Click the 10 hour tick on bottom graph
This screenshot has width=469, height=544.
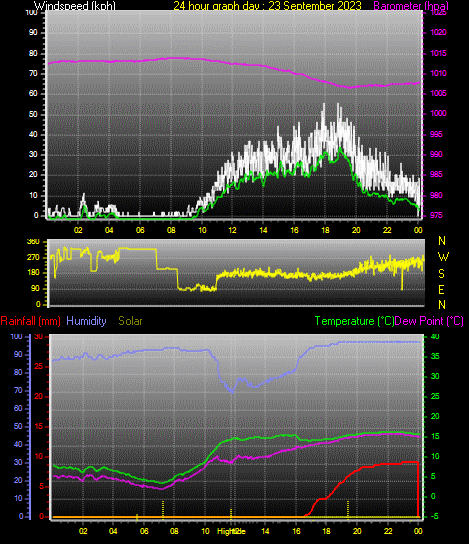[205, 531]
